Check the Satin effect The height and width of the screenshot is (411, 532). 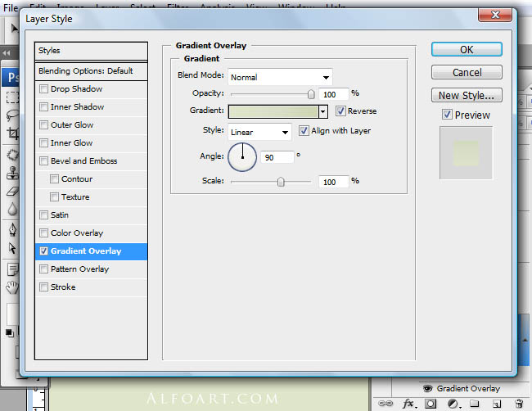tap(43, 215)
